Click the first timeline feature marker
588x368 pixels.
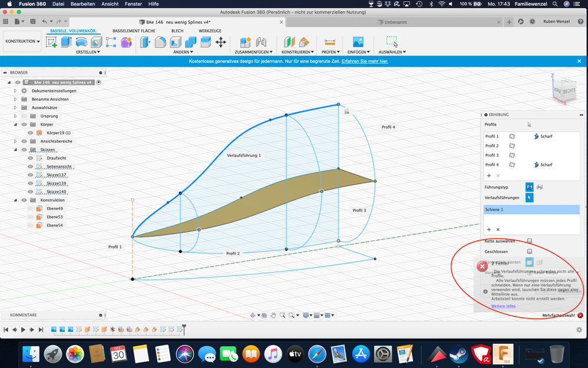tap(54, 329)
